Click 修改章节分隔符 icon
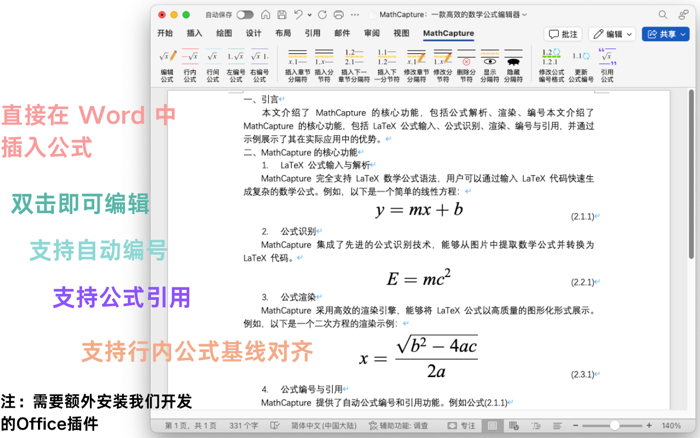Screen dimensions: 700x438 (416, 65)
